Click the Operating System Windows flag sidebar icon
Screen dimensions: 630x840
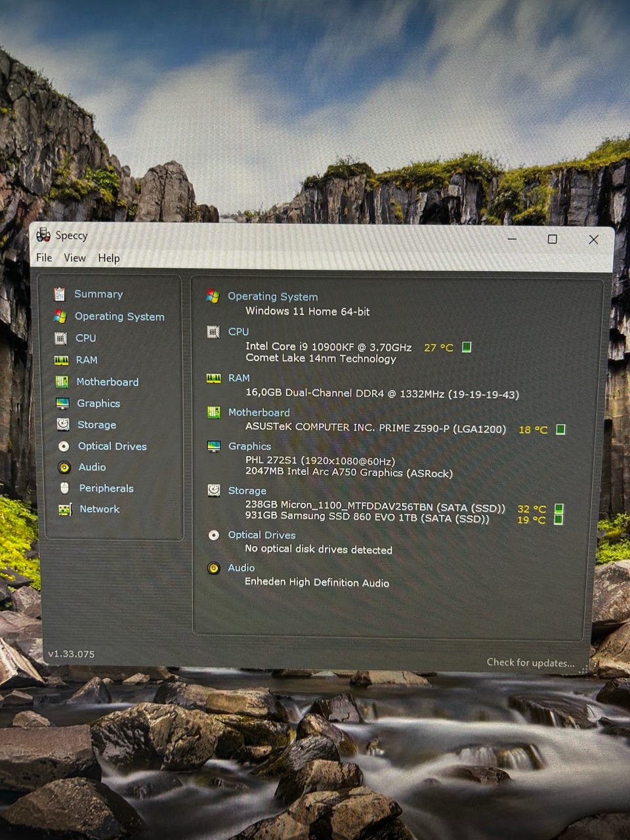(60, 316)
